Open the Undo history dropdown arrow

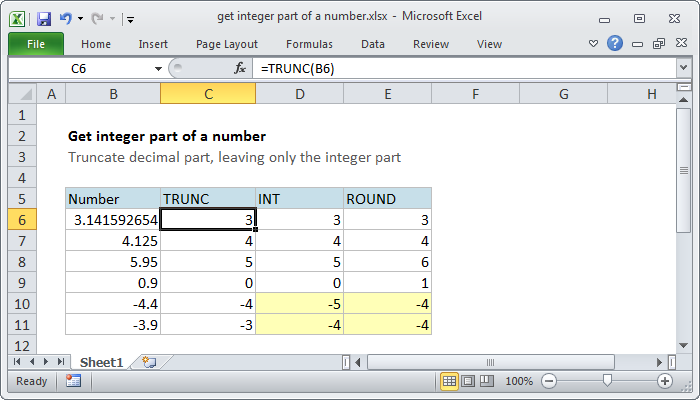pos(80,19)
